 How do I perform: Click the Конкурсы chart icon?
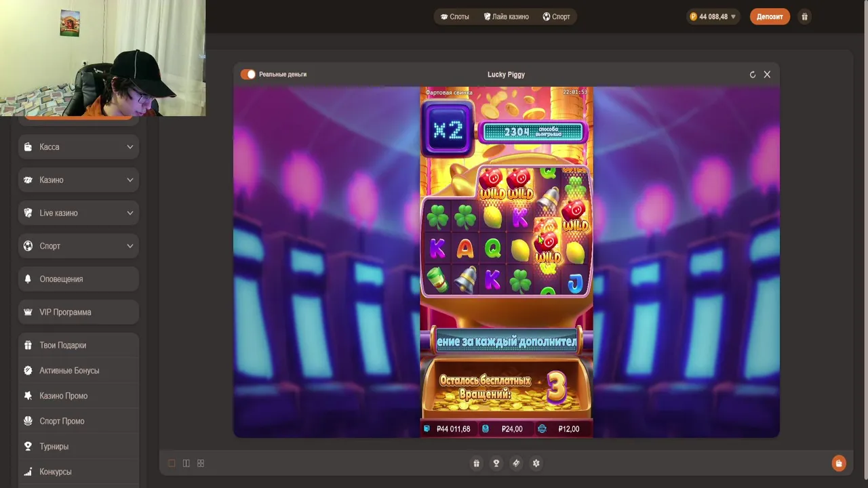coord(28,472)
